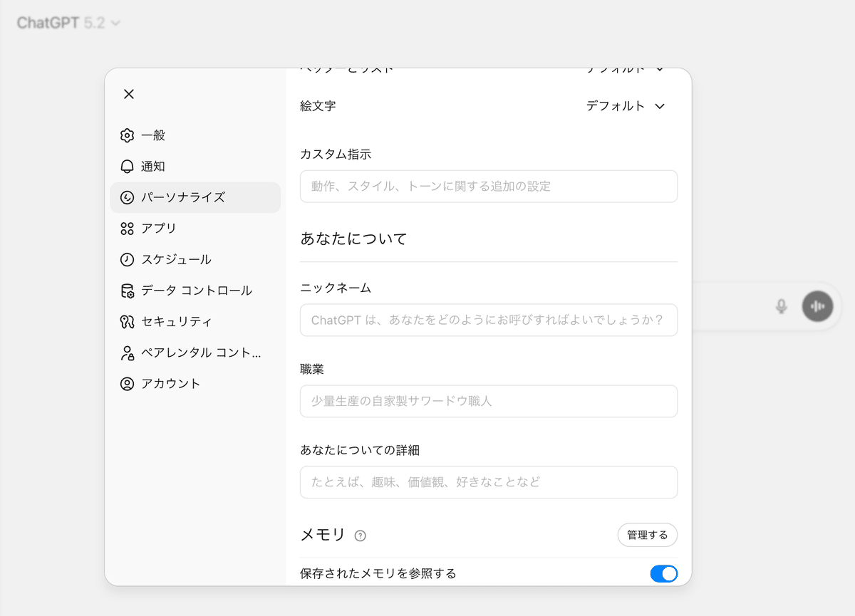Image resolution: width=855 pixels, height=616 pixels.
Task: Select the パーソナライズ settings tab
Action: (195, 197)
